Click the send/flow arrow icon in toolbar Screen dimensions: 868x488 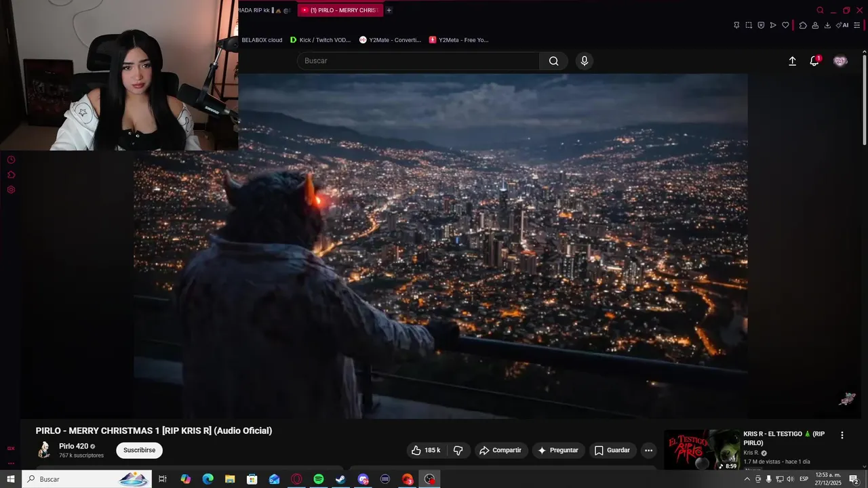click(x=773, y=25)
